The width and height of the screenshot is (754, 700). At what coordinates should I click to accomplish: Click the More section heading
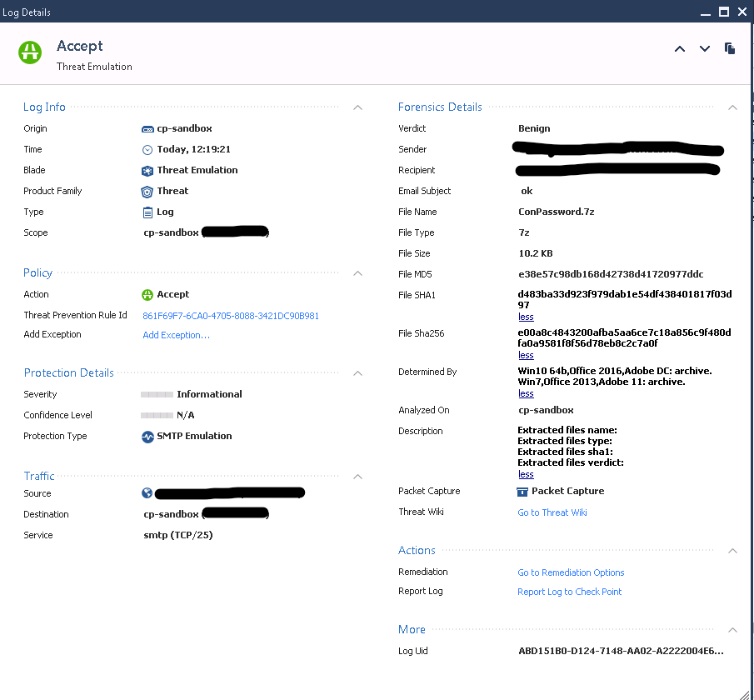(x=412, y=630)
